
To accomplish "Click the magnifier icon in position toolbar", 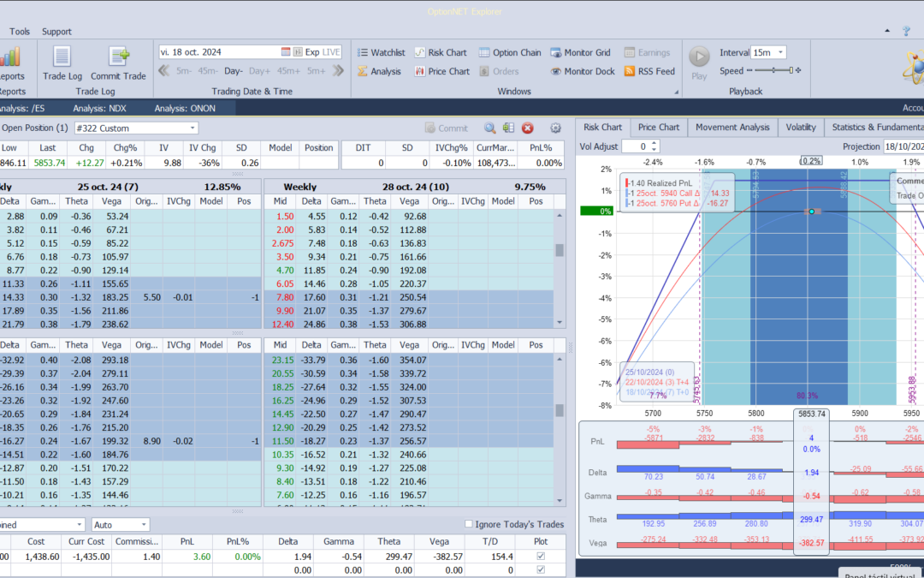I will (489, 128).
